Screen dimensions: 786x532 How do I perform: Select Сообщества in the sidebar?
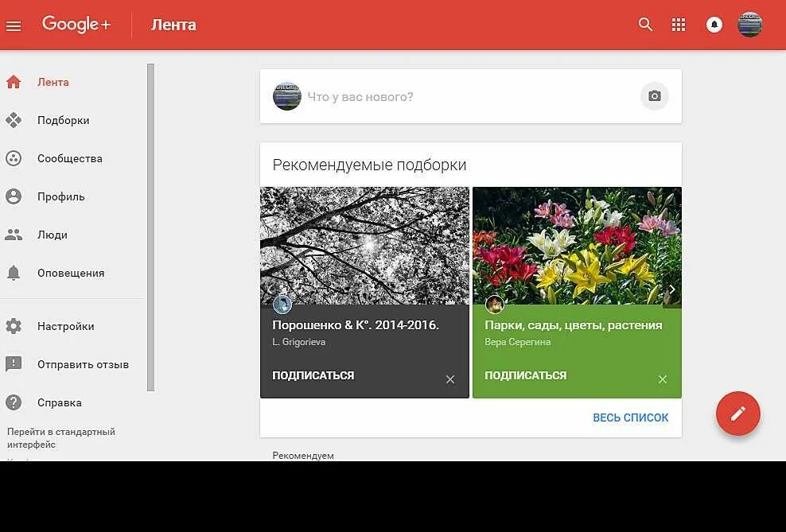coord(70,158)
